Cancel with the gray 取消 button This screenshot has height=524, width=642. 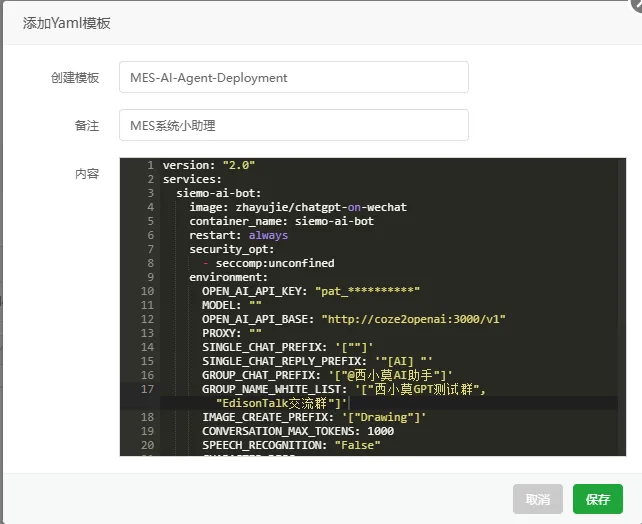click(x=537, y=499)
